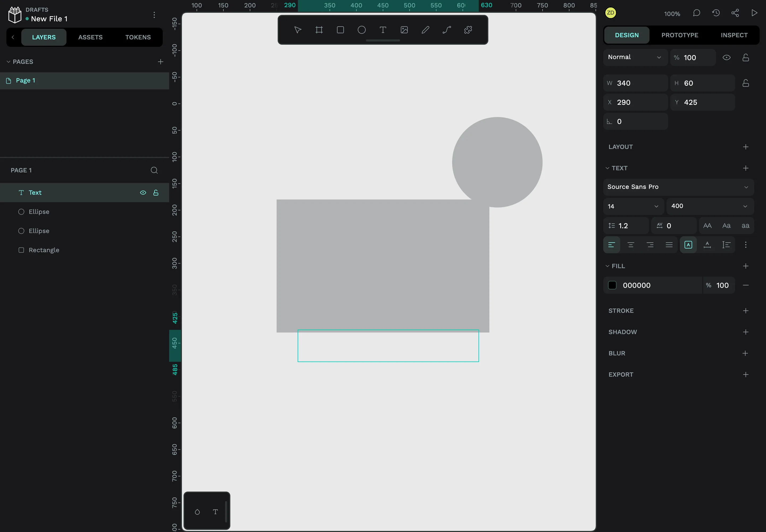Open more text options
766x532 pixels.
(746, 245)
